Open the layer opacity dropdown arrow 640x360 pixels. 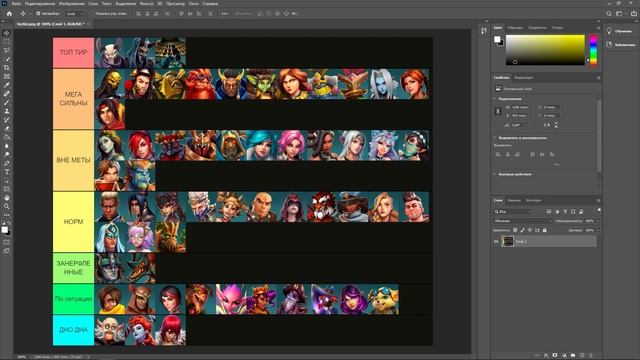coord(598,221)
